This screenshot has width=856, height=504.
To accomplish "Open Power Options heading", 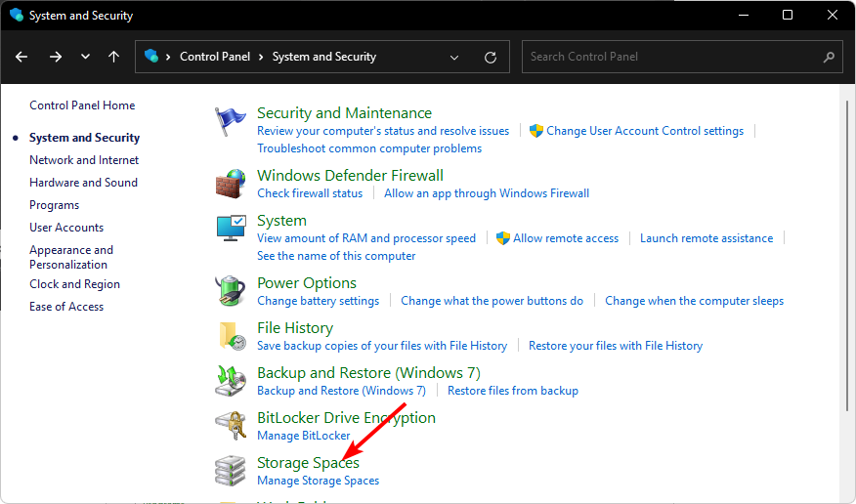I will tap(307, 283).
